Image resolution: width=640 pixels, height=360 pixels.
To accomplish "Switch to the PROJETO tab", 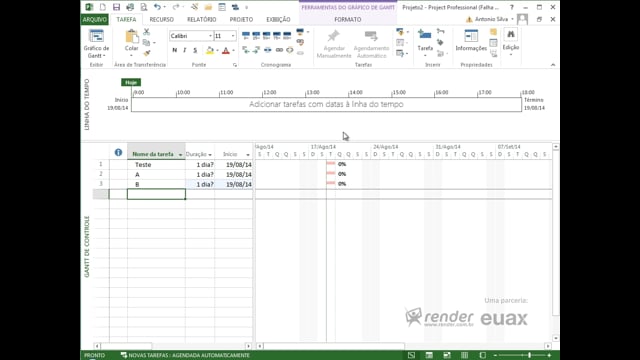I will [241, 19].
